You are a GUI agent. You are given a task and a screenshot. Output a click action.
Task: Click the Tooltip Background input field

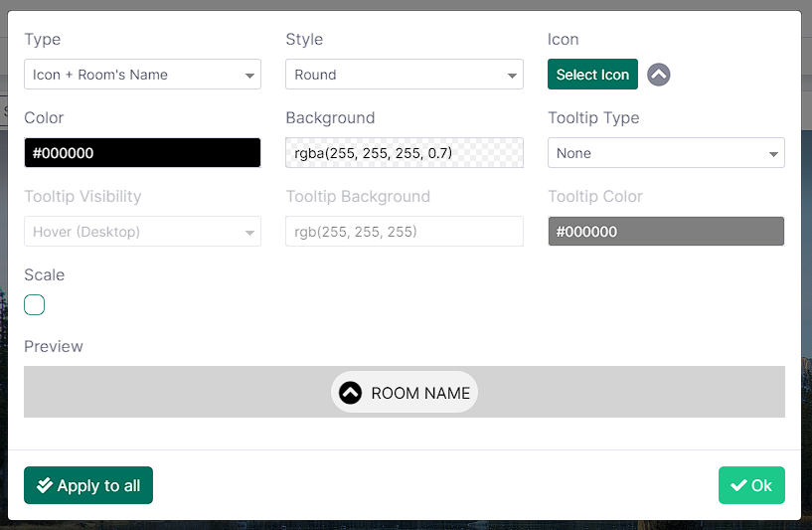pos(404,232)
